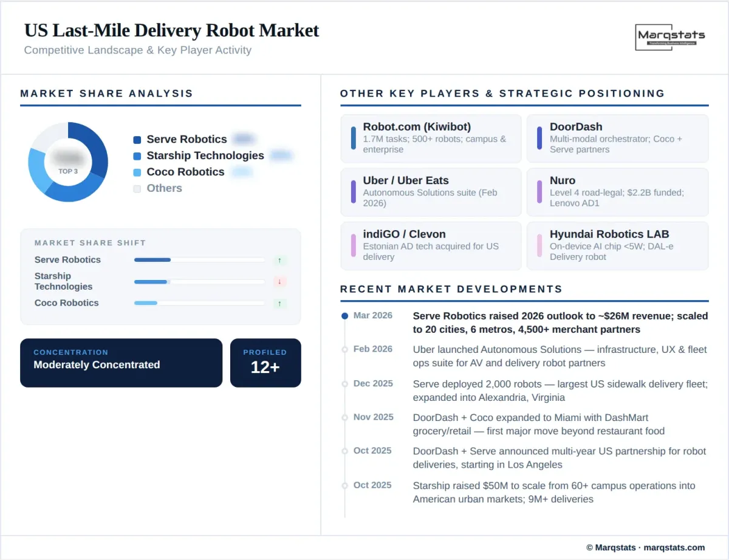Click the green up arrow beside Coco Robotics
The height and width of the screenshot is (560, 729).
pyautogui.click(x=279, y=303)
